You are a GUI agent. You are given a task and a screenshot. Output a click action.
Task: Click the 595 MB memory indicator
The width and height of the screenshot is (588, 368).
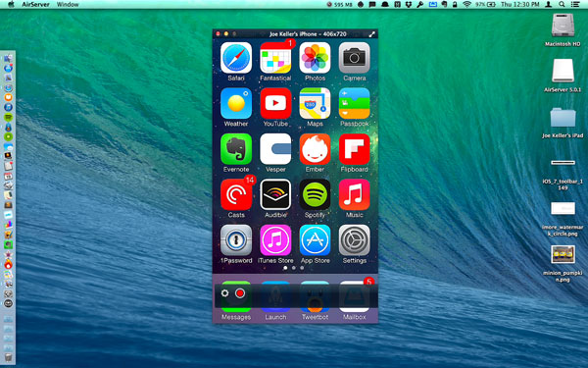(339, 5)
